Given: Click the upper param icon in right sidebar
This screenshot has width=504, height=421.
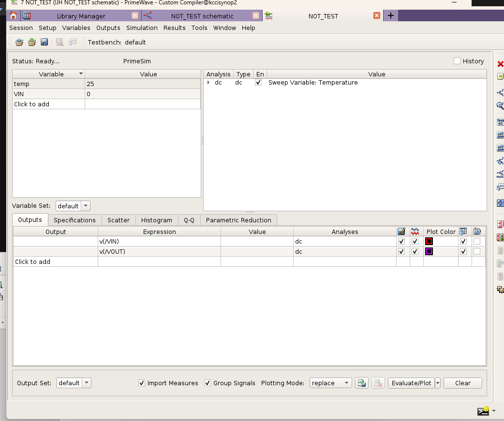Looking at the screenshot, I should pyautogui.click(x=501, y=135).
